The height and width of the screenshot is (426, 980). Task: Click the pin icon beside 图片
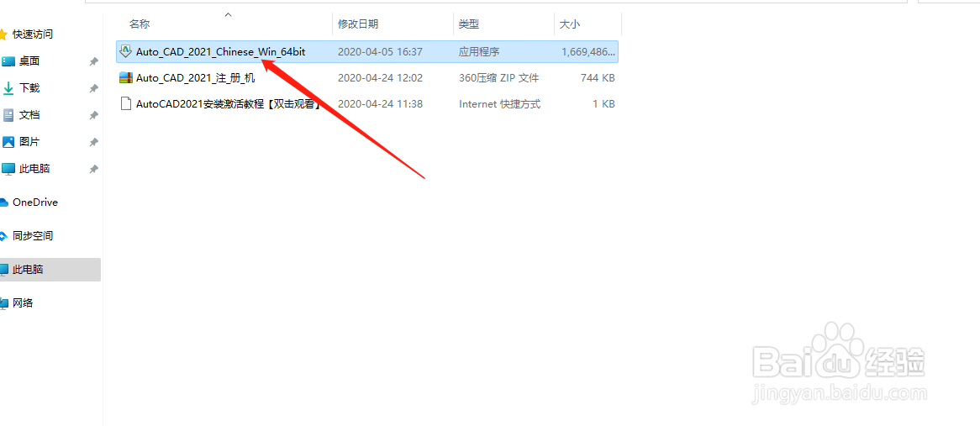point(93,142)
